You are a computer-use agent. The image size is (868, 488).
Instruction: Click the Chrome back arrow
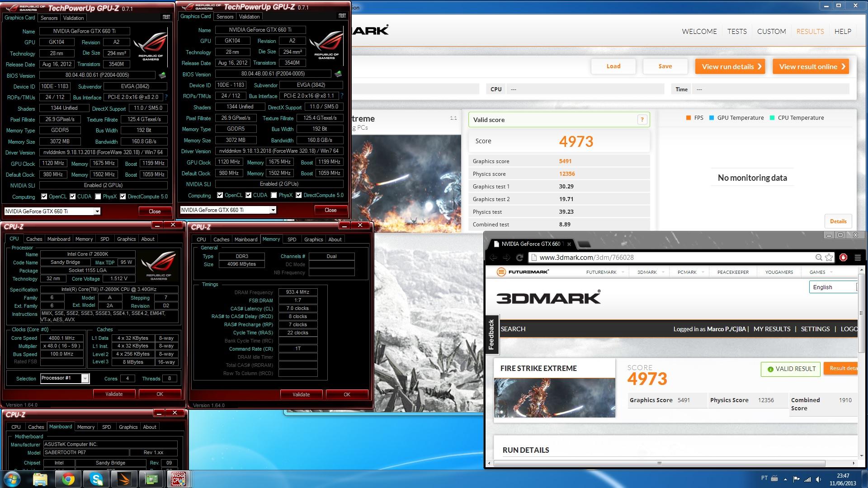tap(493, 258)
